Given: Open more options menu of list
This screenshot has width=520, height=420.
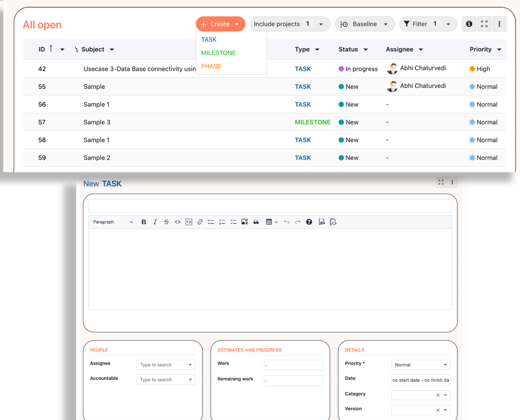Looking at the screenshot, I should 500,24.
